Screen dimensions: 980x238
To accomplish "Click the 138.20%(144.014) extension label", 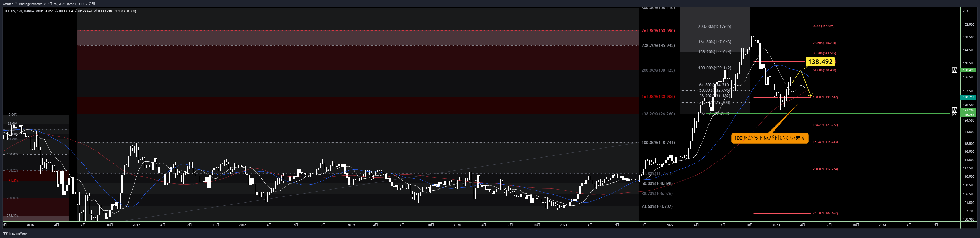I will [x=715, y=52].
